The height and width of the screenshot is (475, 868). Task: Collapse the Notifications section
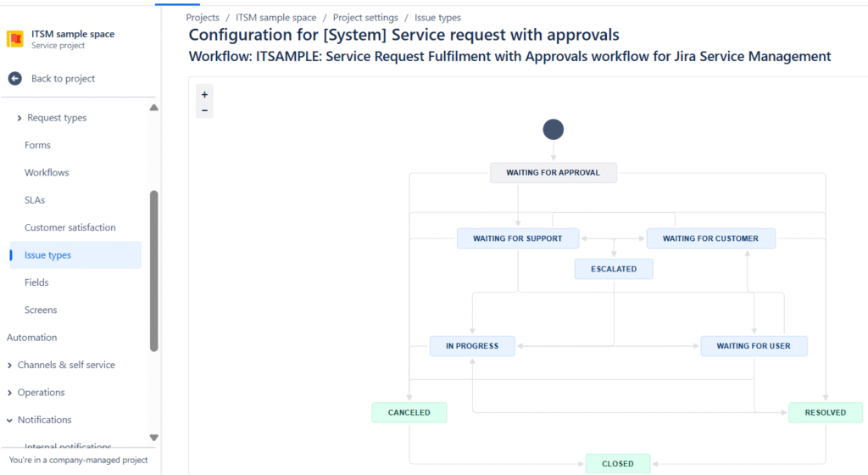9,420
